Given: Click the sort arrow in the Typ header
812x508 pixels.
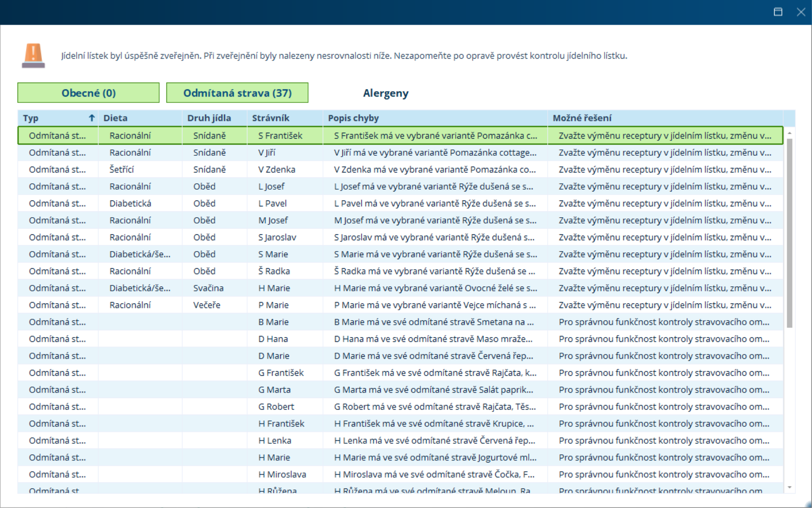Looking at the screenshot, I should [x=92, y=118].
